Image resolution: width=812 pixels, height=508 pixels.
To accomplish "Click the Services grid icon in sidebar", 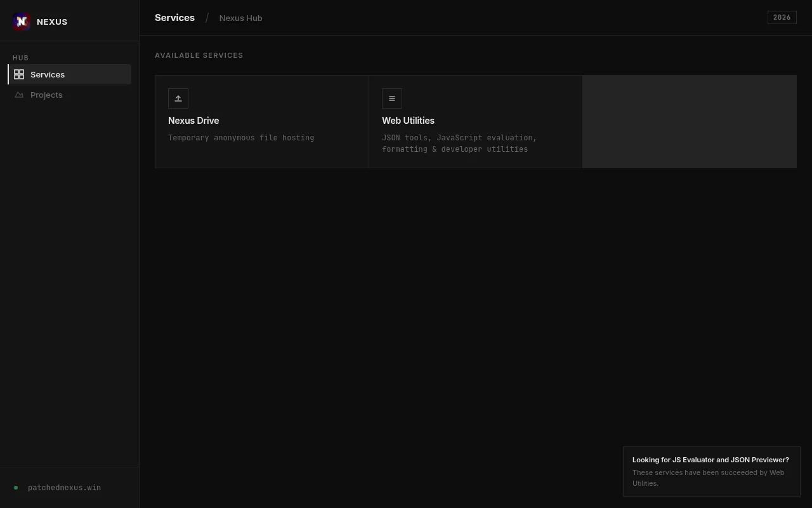I will tap(19, 74).
